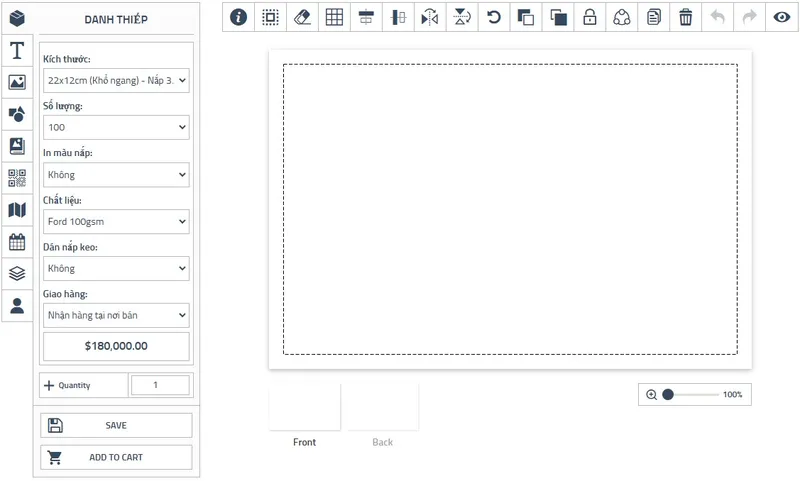Click align vertical center icon

coord(398,17)
